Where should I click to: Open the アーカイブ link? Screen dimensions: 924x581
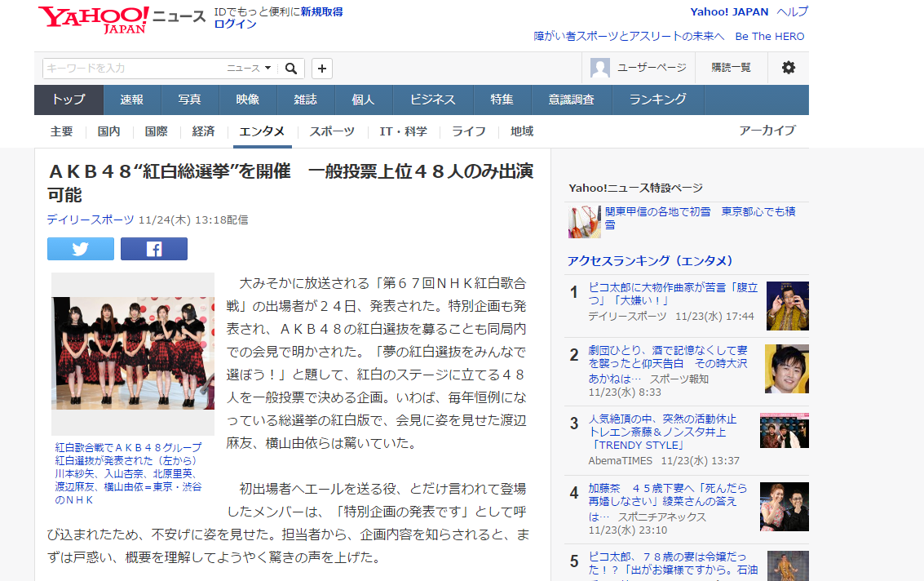(768, 131)
